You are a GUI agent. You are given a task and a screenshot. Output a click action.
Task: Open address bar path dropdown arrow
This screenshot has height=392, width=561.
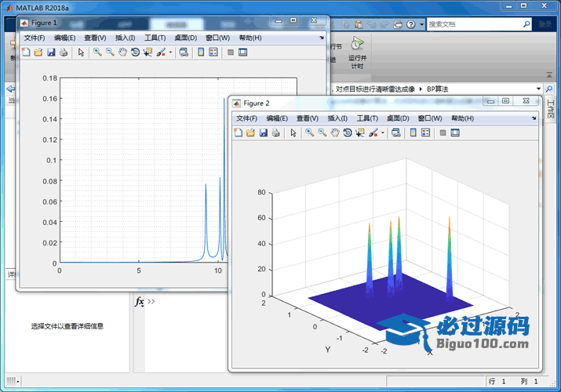tap(538, 89)
